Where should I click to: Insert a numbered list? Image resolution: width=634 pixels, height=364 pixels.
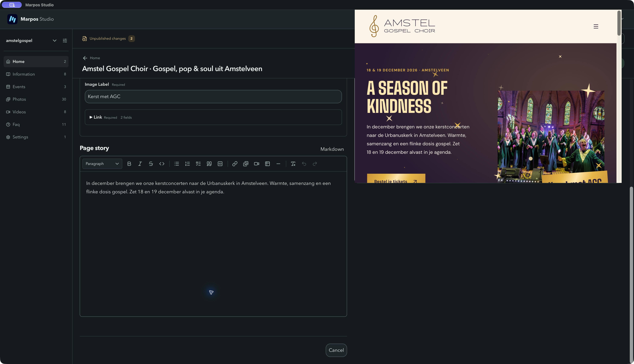tap(187, 164)
